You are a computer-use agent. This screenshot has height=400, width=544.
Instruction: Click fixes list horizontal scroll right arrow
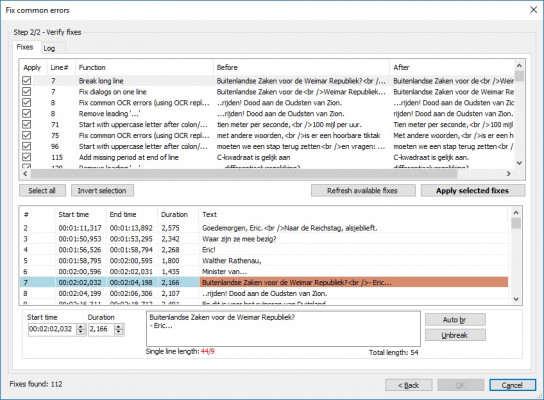(508, 173)
